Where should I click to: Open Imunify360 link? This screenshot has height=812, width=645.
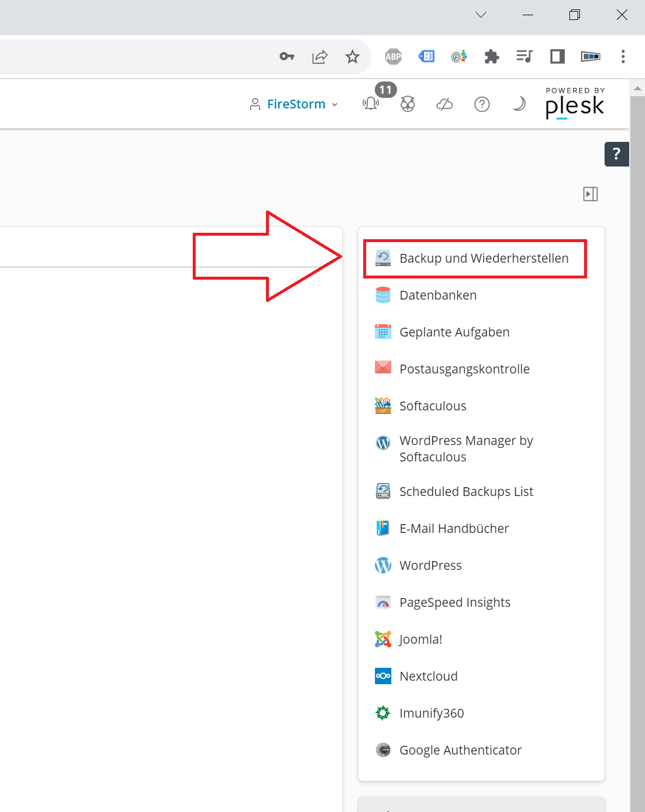click(x=432, y=714)
